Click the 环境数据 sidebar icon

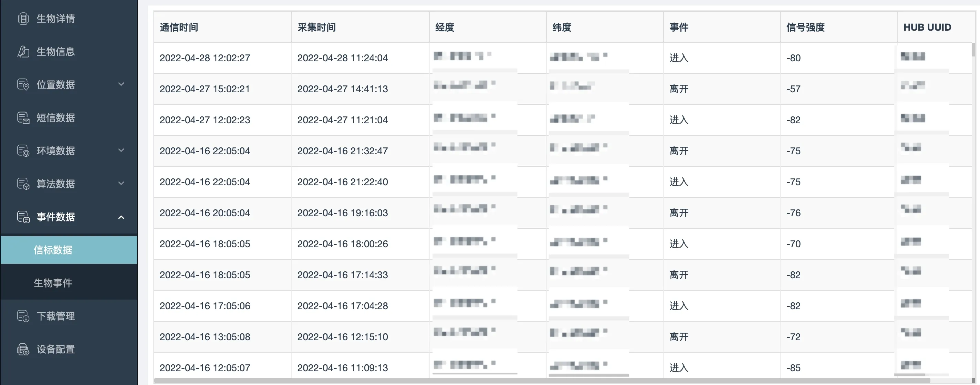coord(23,150)
